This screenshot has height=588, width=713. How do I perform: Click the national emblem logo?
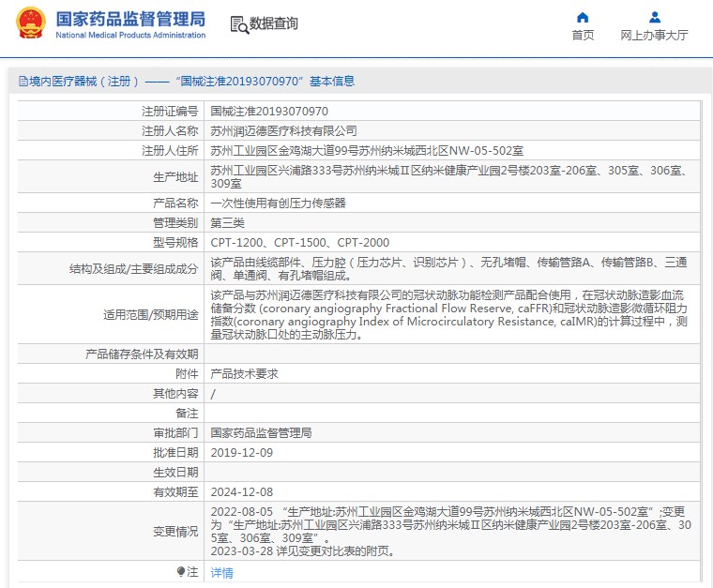pyautogui.click(x=31, y=23)
